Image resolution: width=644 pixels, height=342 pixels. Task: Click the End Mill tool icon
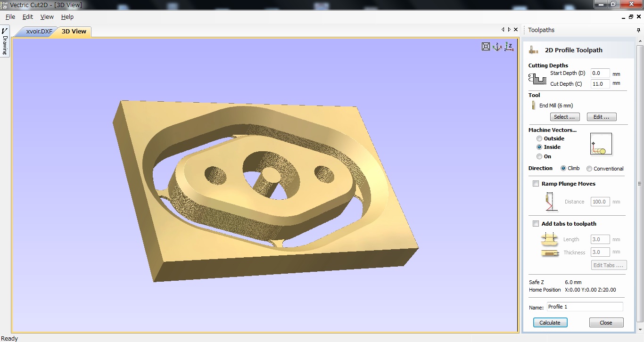click(x=534, y=106)
